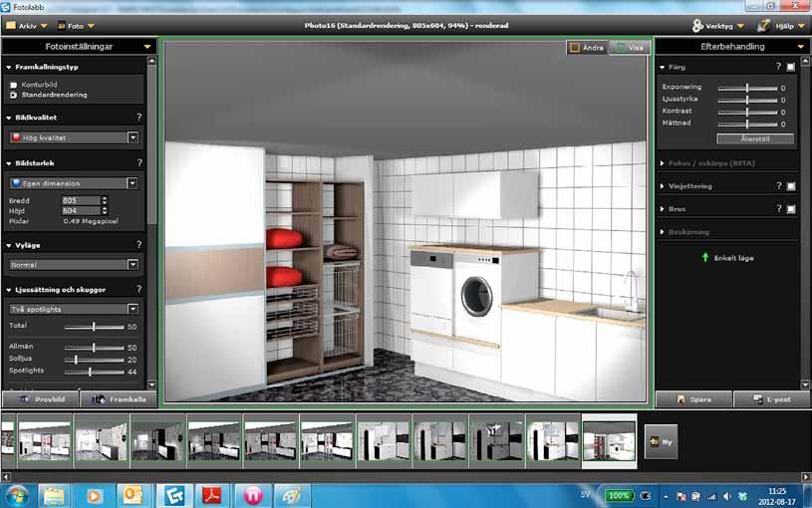Open the Normal Vyläge dropdown
This screenshot has height=508, width=812.
(74, 265)
